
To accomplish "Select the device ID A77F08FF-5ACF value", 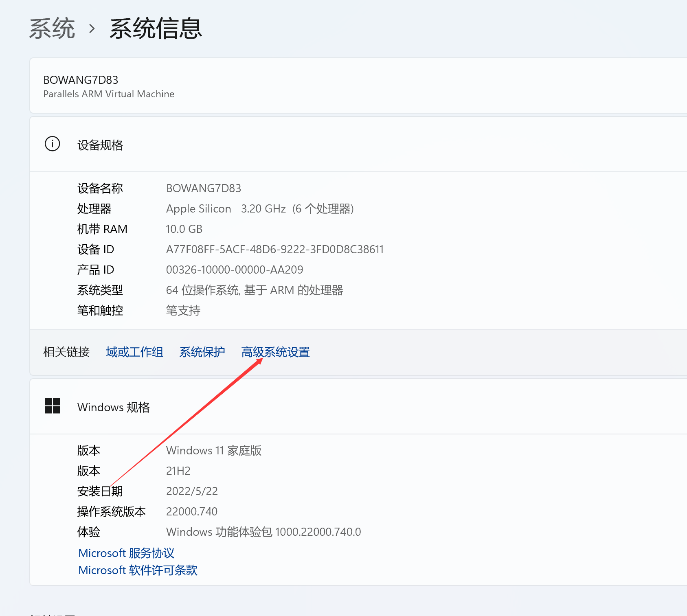I will tap(275, 249).
